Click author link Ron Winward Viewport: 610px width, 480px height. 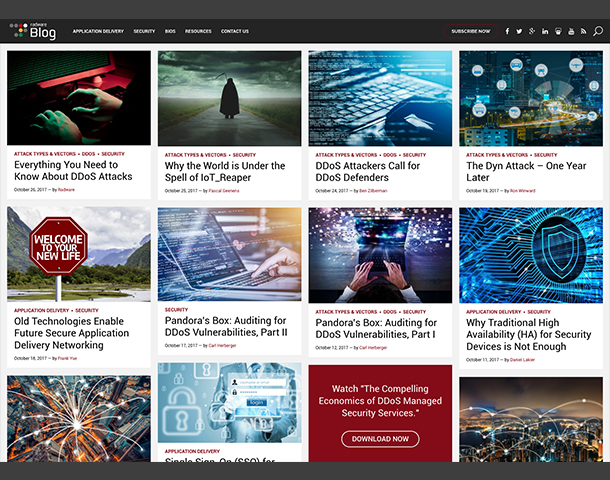(x=522, y=191)
